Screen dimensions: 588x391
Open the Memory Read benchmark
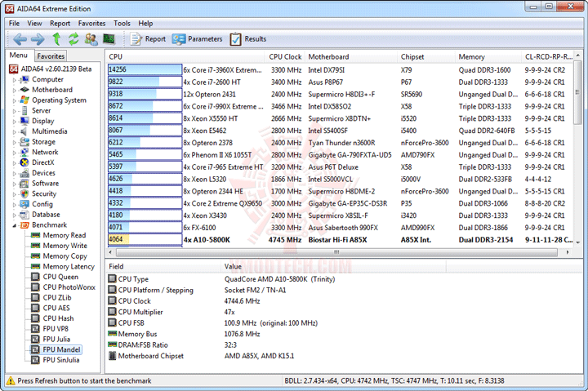point(59,235)
